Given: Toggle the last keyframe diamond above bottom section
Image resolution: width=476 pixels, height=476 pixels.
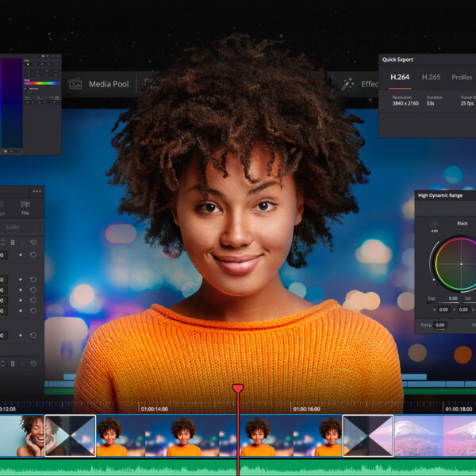Looking at the screenshot, I should (21, 335).
